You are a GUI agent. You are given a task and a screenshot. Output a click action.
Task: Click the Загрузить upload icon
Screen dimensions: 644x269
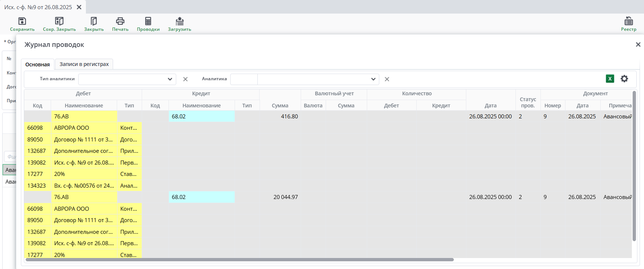point(180,21)
